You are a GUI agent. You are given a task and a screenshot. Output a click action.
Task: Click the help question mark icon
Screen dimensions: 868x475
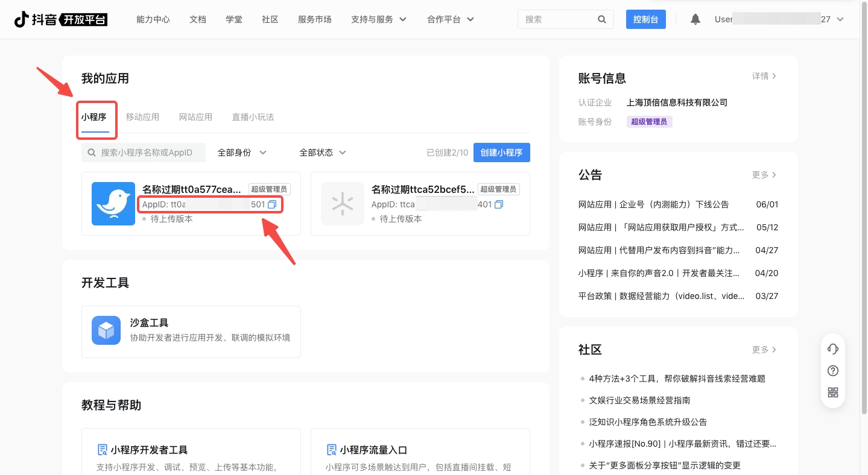833,371
